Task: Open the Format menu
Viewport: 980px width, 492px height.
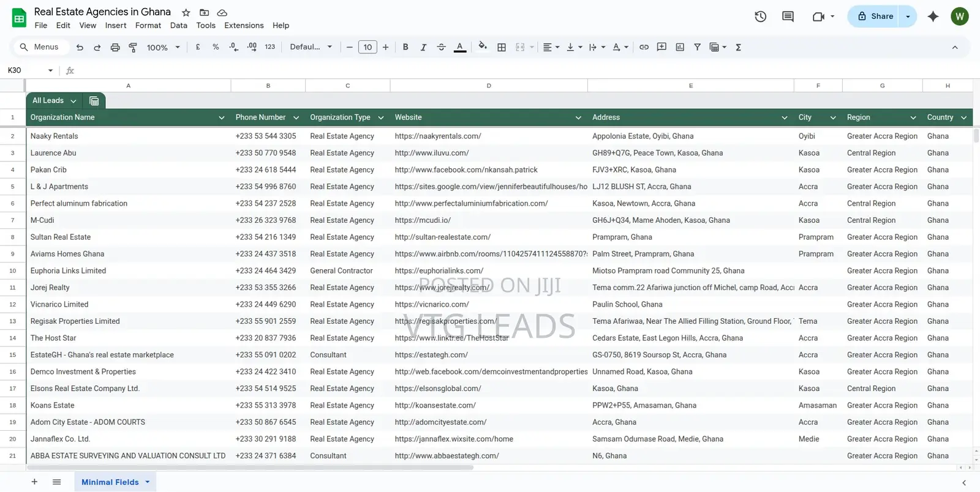Action: (148, 26)
